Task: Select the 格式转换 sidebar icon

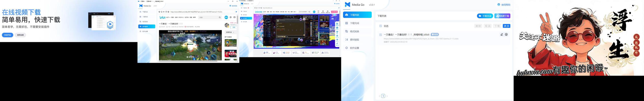Action: 347,31
